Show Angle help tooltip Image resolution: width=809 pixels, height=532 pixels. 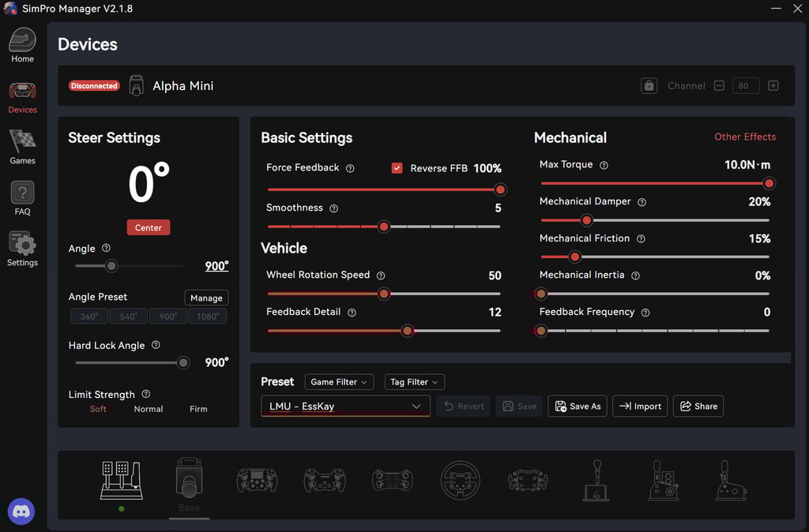(106, 248)
